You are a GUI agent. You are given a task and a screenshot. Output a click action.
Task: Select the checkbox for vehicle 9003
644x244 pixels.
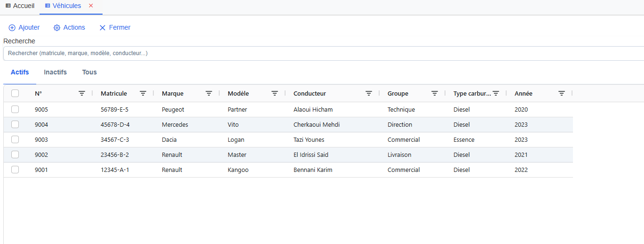(x=15, y=139)
